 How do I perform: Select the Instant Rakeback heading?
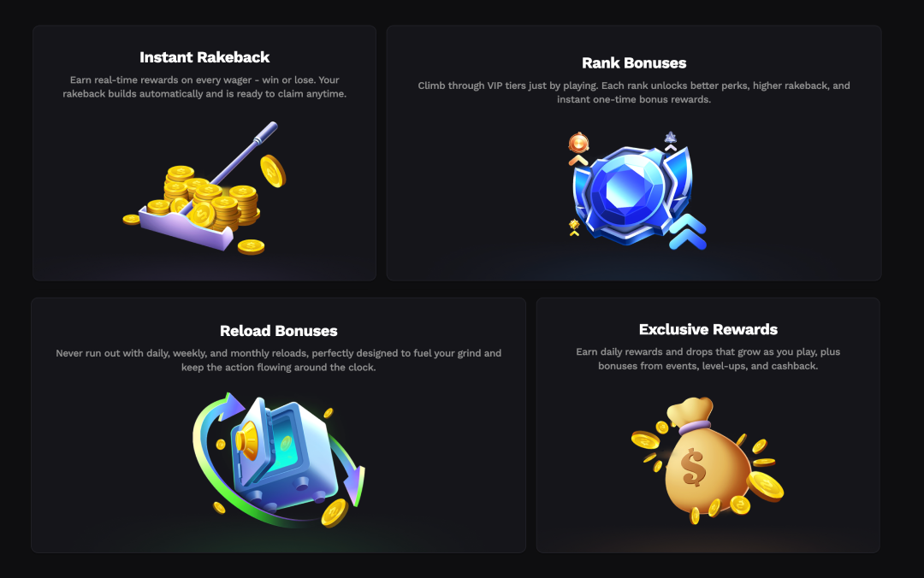point(204,57)
